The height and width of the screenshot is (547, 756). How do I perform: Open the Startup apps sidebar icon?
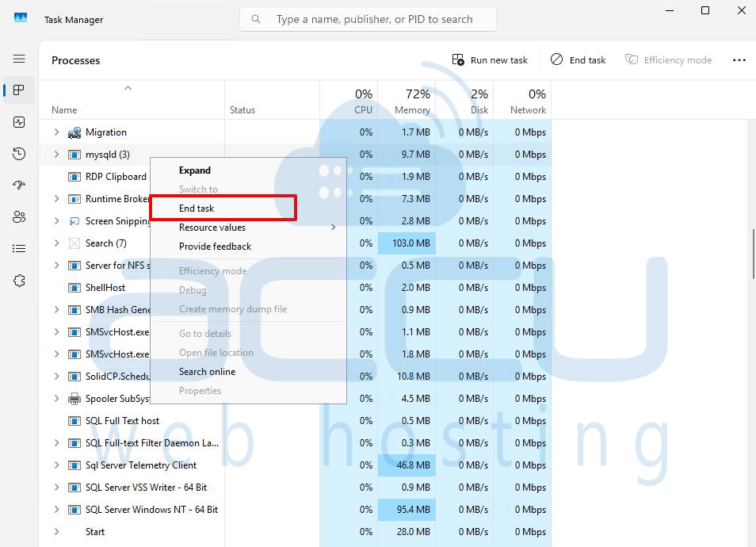pyautogui.click(x=19, y=186)
